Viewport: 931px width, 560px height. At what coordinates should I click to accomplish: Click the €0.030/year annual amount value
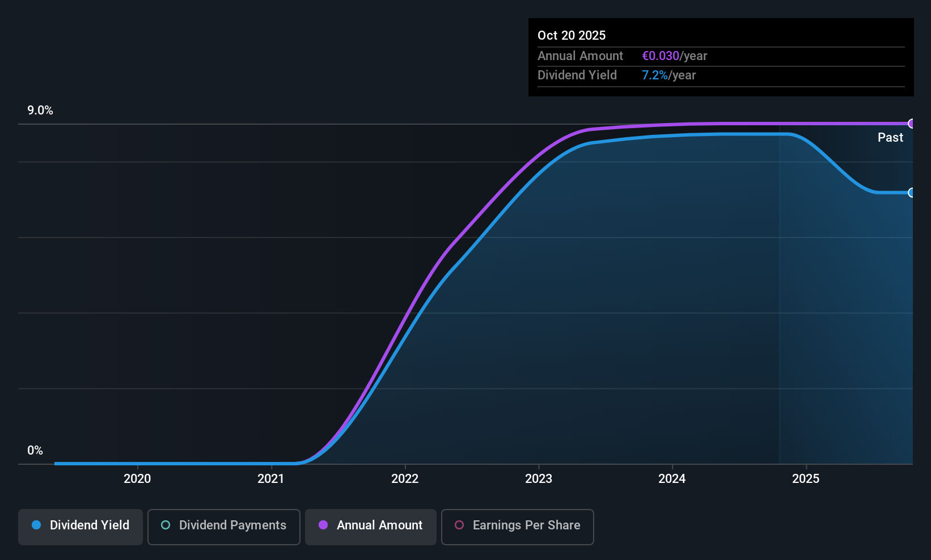[x=675, y=56]
